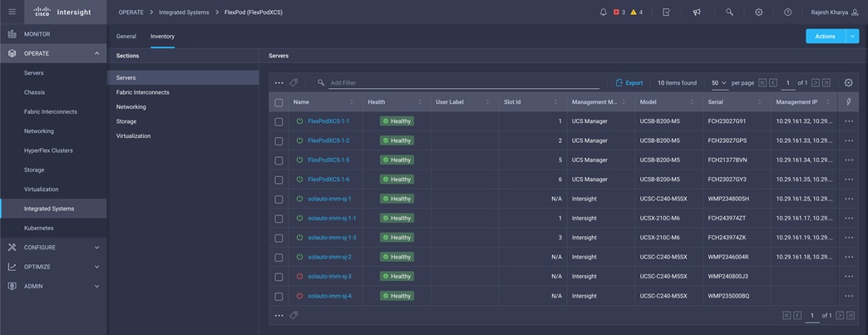Image resolution: width=868 pixels, height=335 pixels.
Task: Sort by the Name column
Action: coord(351,102)
